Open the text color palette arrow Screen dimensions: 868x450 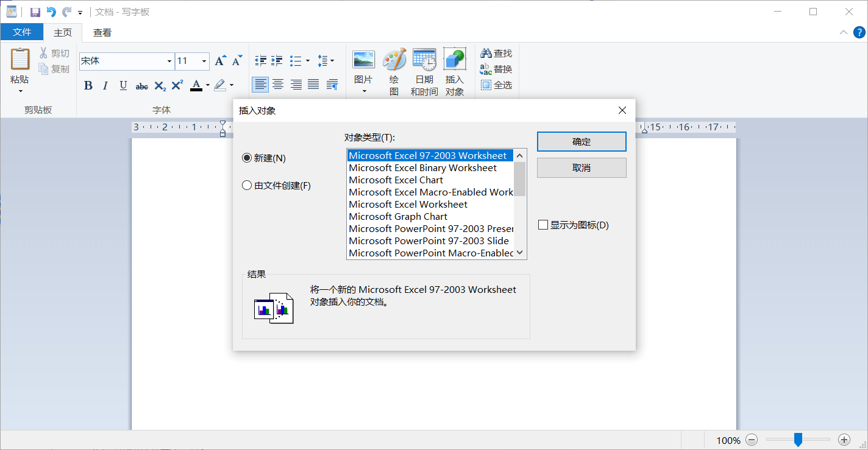click(208, 85)
